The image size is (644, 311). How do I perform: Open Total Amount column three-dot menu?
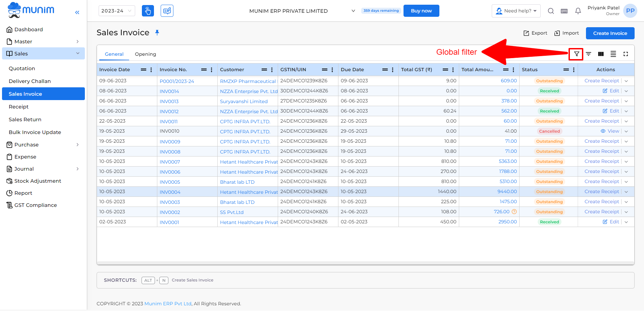[514, 70]
